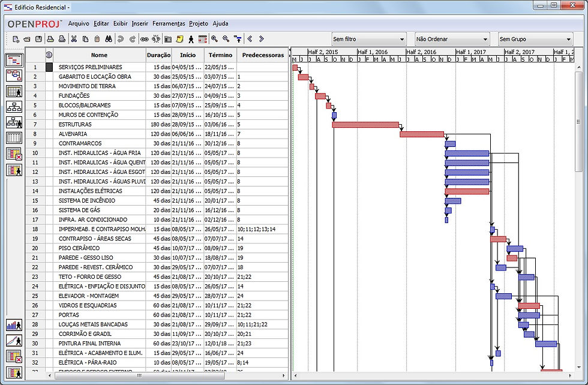This screenshot has height=385, width=588.
Task: Click the Zoom in magnifier icon
Action: 215,39
